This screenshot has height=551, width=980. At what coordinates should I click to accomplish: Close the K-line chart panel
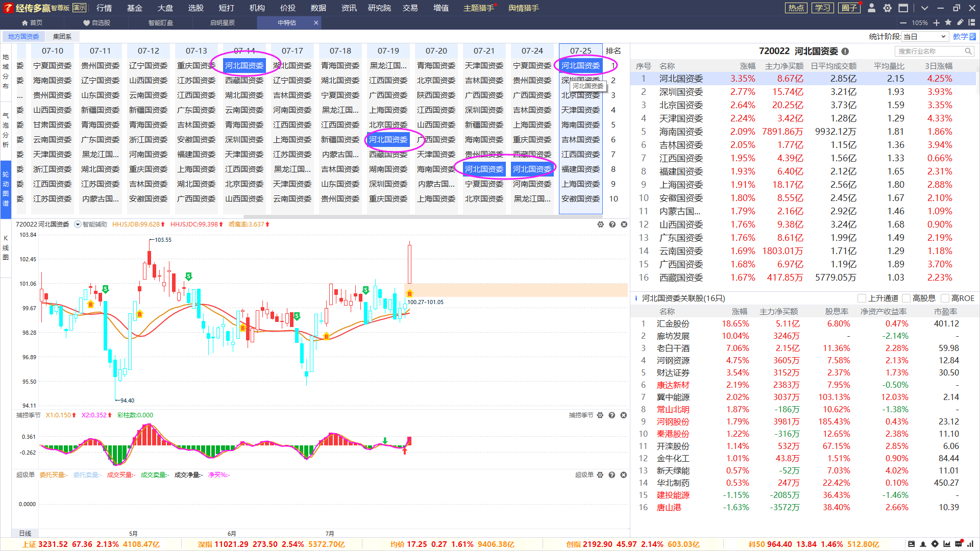click(624, 224)
